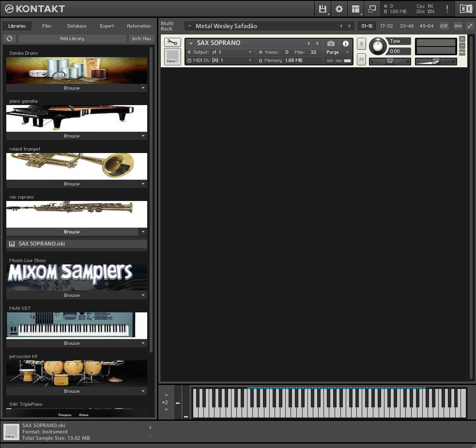Viewport: 476px width, 448px height.
Task: Click the snapshot camera icon
Action: pos(331,44)
